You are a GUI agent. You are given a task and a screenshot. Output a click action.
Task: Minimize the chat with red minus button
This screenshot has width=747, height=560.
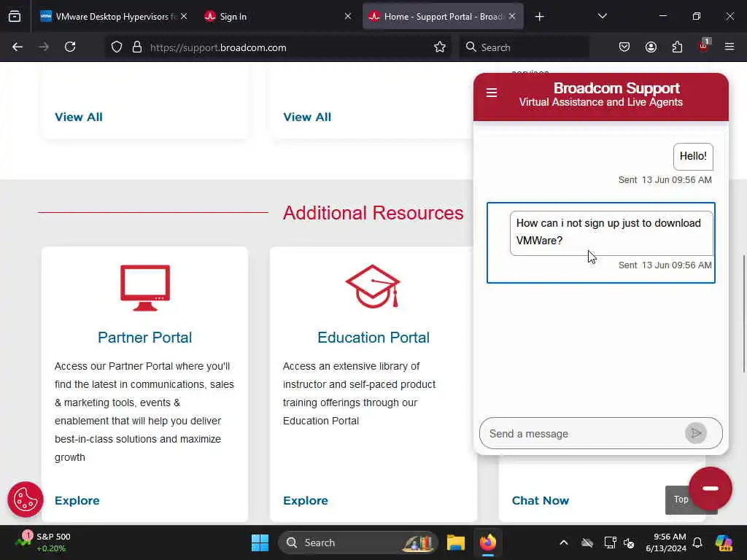coord(711,489)
